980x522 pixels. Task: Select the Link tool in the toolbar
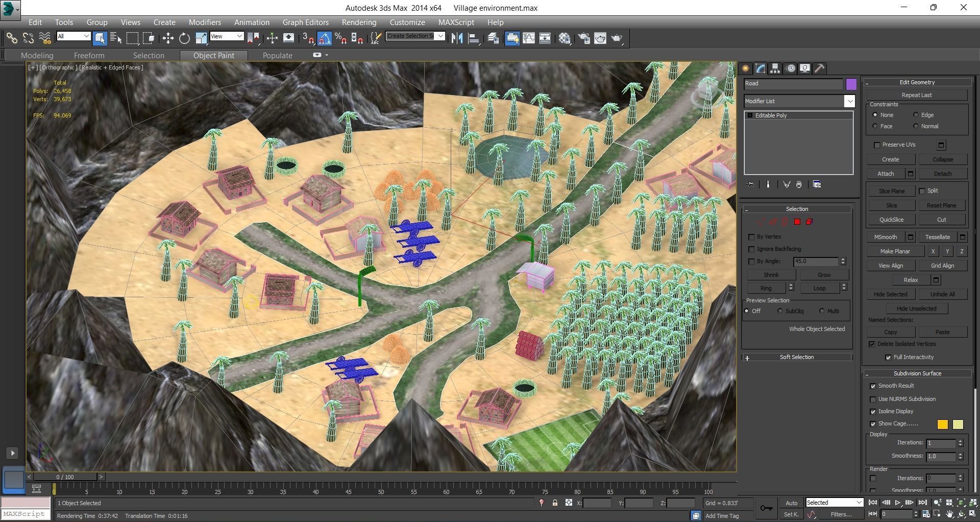coord(11,38)
